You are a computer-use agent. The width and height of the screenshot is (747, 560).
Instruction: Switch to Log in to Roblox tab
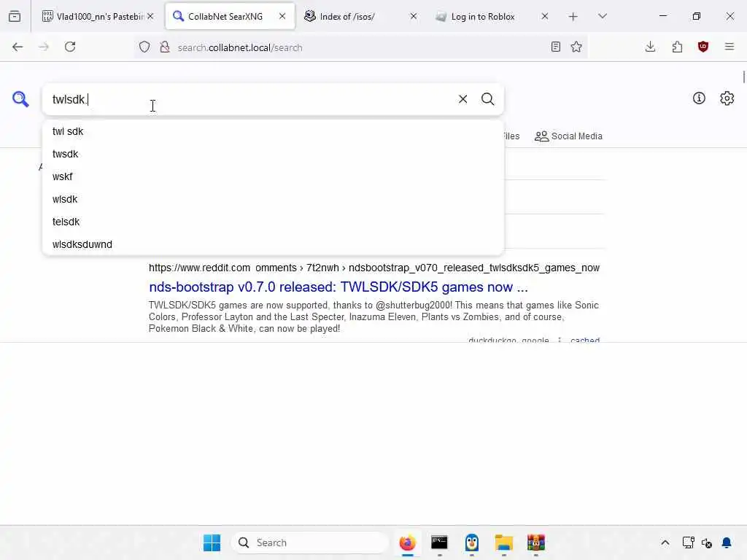pyautogui.click(x=491, y=16)
